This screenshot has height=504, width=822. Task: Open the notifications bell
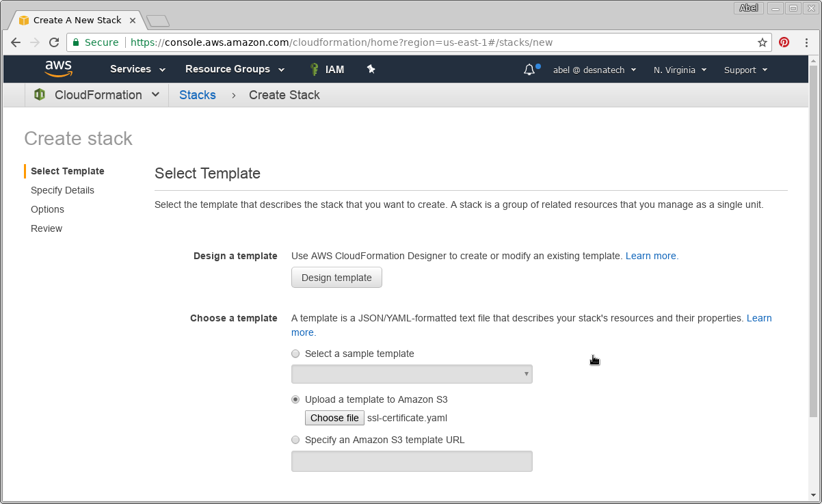(529, 70)
